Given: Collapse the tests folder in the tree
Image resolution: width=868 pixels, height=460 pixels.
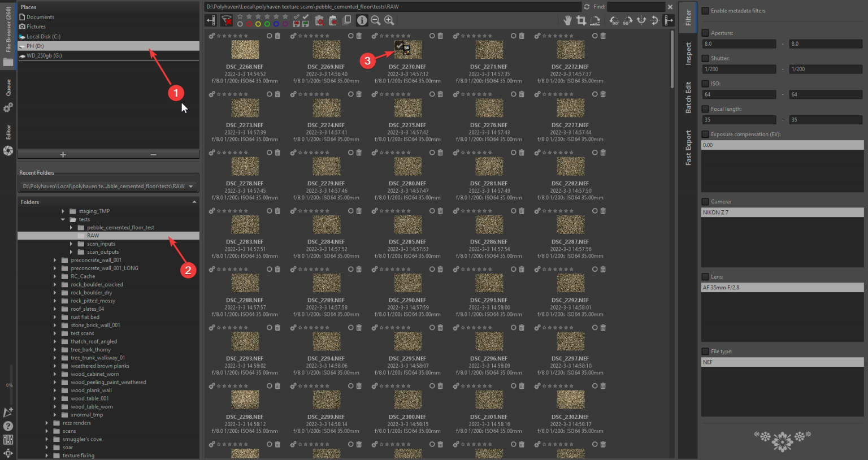Looking at the screenshot, I should [63, 219].
